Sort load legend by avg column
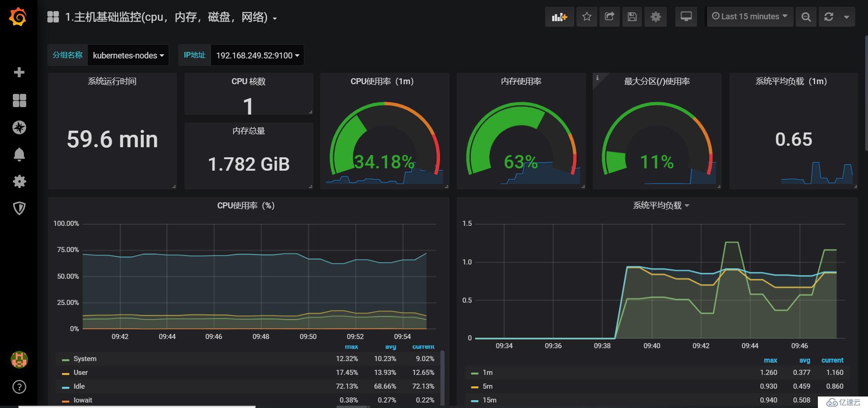The height and width of the screenshot is (408, 868). click(805, 360)
